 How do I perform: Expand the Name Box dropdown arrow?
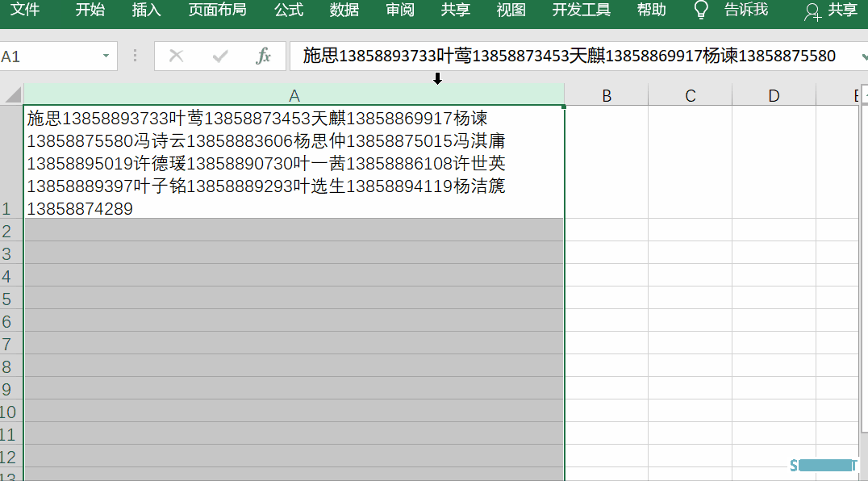tap(106, 56)
